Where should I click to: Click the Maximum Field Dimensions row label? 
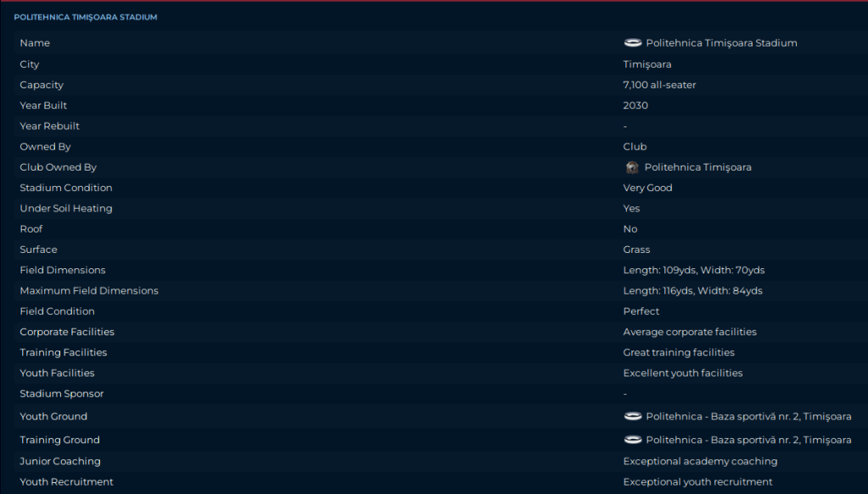89,291
